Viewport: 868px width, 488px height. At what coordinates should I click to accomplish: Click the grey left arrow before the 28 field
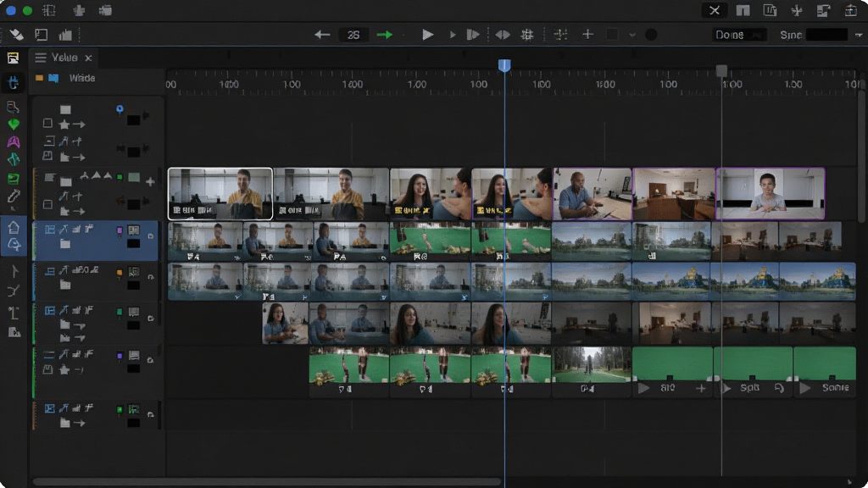322,35
